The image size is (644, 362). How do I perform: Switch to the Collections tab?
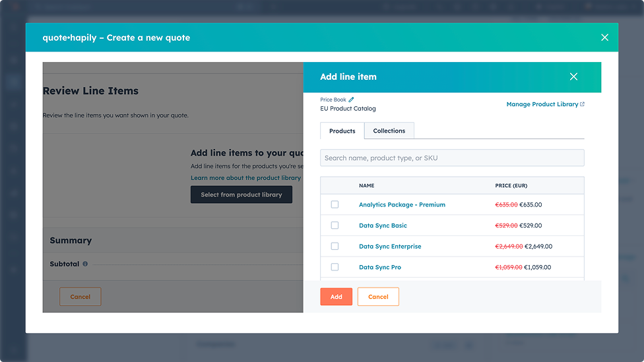[x=389, y=131]
